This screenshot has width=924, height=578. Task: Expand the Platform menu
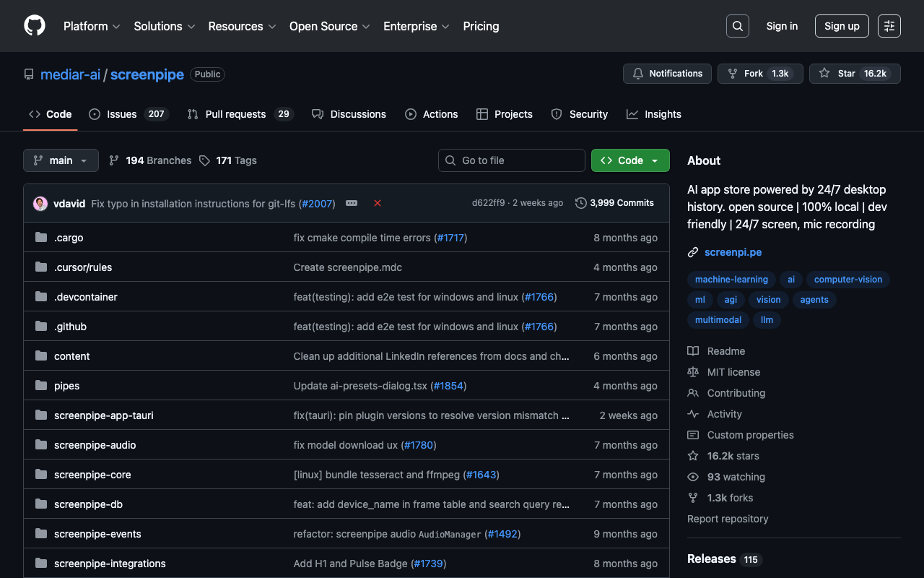pos(91,26)
